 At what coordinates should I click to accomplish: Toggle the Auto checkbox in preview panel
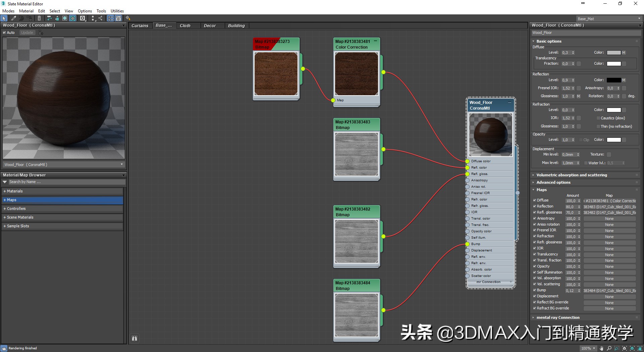click(x=4, y=33)
